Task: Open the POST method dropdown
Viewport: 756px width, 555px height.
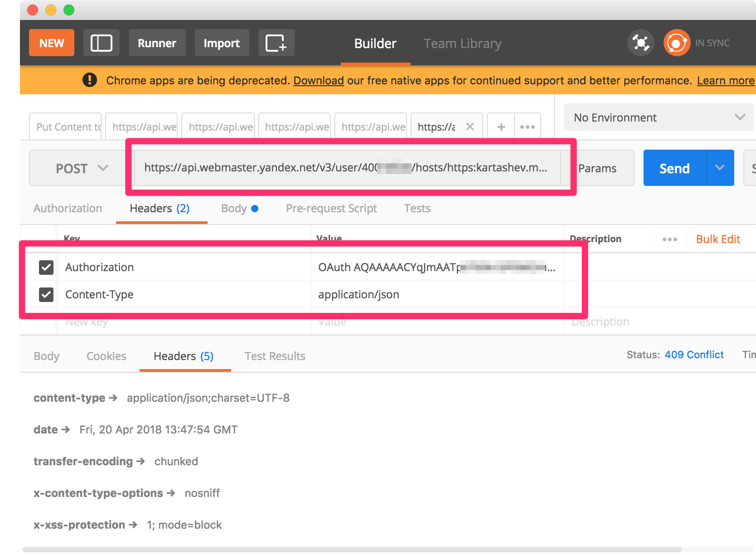Action: [82, 168]
